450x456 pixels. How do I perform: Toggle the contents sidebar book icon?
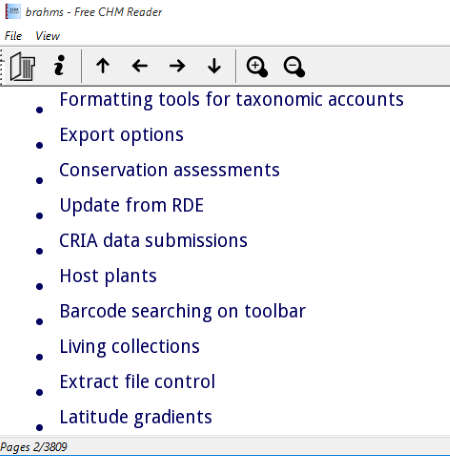pos(22,66)
